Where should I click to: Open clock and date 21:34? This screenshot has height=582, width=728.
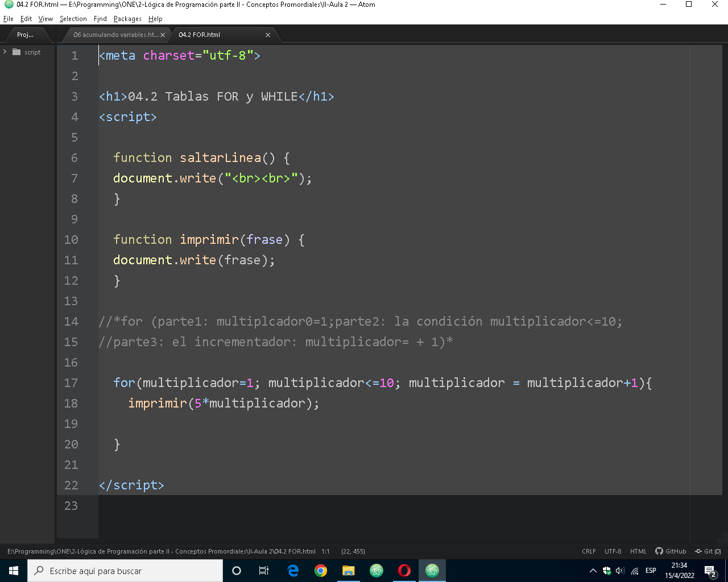point(680,571)
